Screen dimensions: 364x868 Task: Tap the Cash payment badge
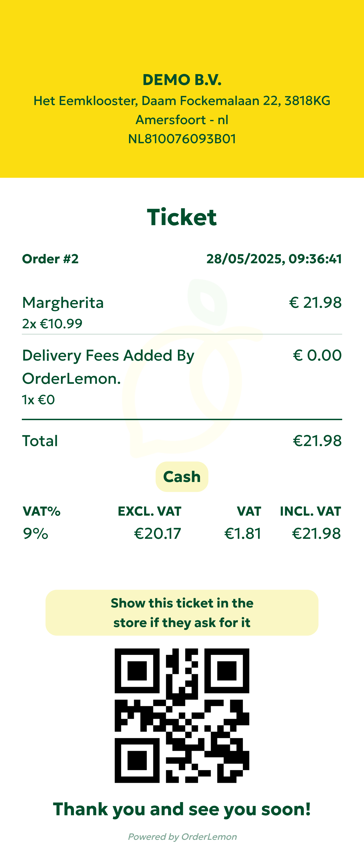(182, 477)
